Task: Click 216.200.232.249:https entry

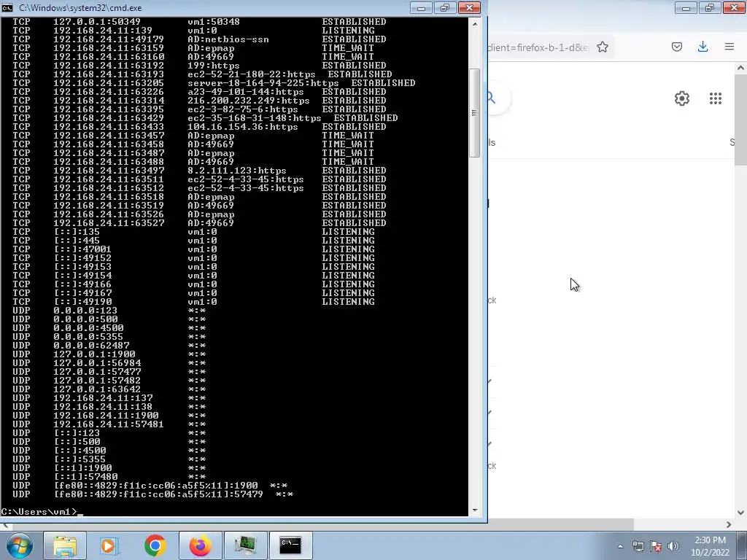Action: [249, 101]
